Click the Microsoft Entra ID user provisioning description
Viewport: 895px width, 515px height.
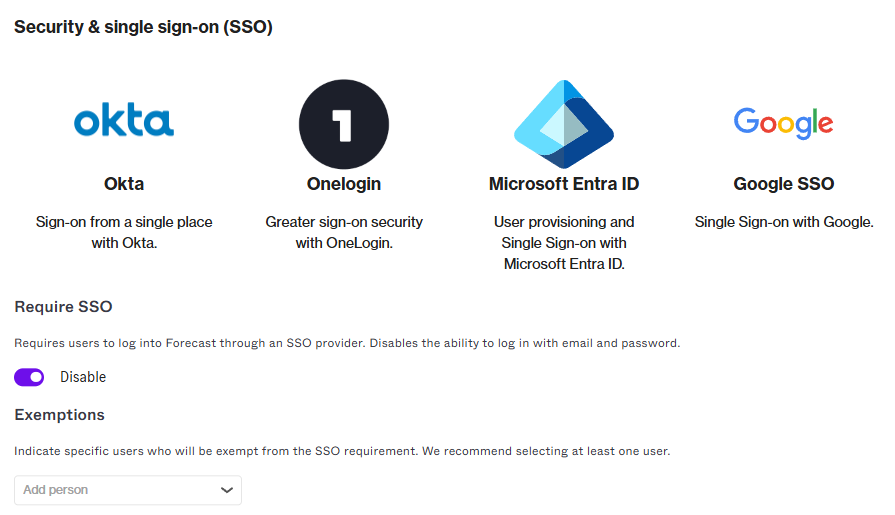coord(564,243)
